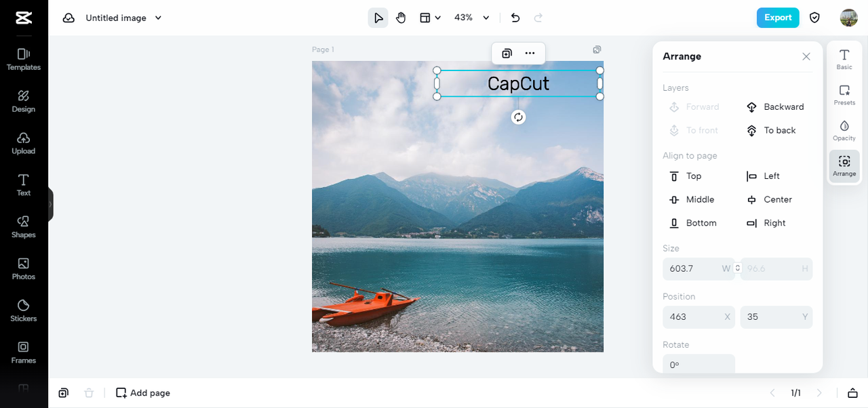This screenshot has height=408, width=868.
Task: Send the layer To back
Action: pyautogui.click(x=771, y=130)
